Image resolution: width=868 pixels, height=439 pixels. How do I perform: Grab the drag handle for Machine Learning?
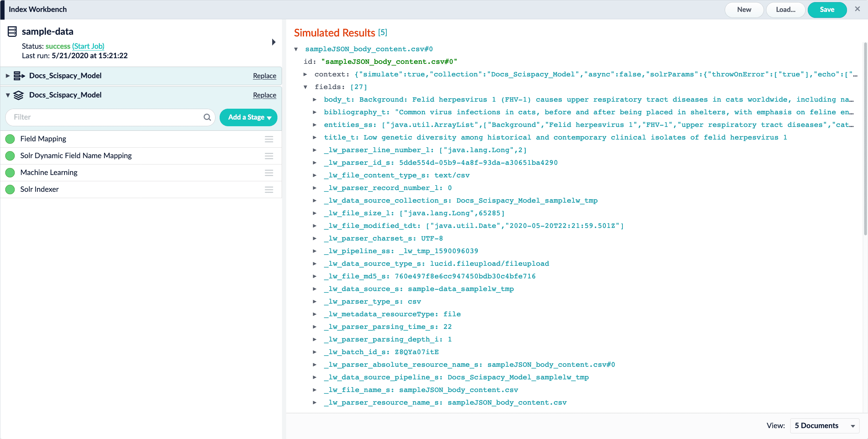tap(269, 173)
